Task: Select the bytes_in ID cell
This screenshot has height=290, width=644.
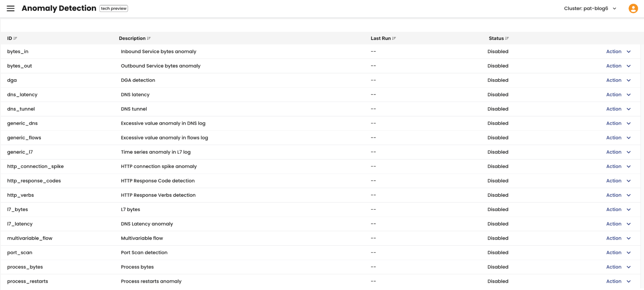Action: [x=18, y=52]
